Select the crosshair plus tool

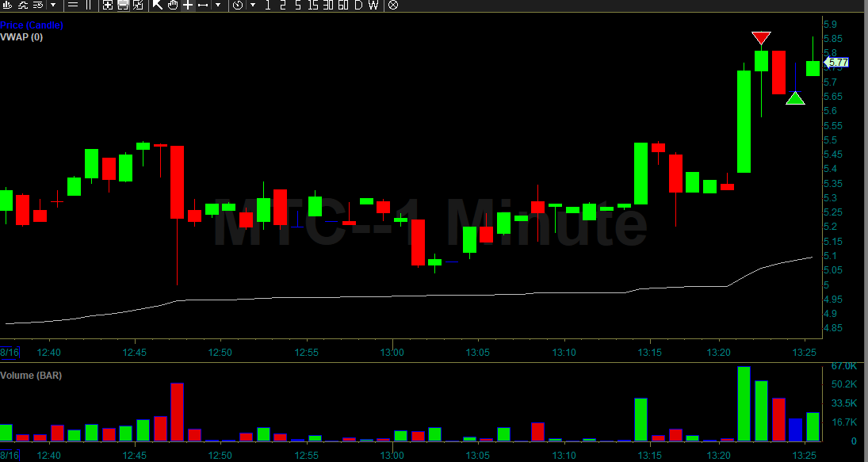click(188, 5)
